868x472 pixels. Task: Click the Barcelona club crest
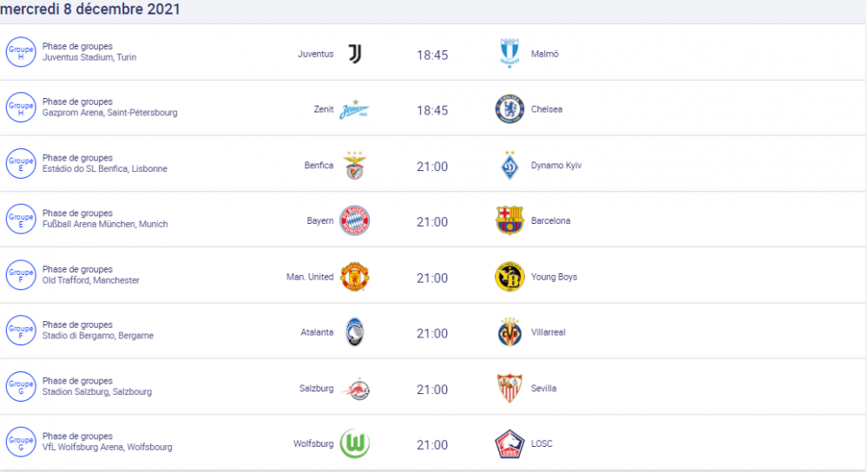(x=510, y=221)
